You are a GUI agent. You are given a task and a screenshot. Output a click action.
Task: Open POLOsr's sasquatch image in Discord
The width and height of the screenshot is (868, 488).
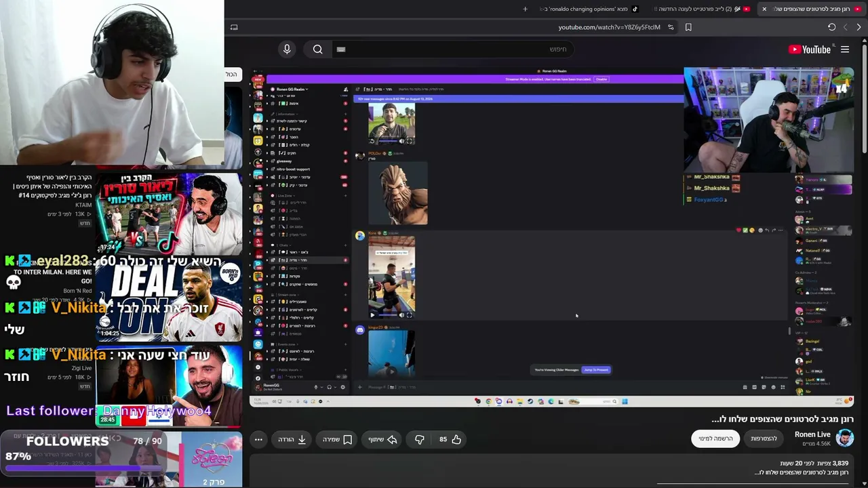(398, 193)
